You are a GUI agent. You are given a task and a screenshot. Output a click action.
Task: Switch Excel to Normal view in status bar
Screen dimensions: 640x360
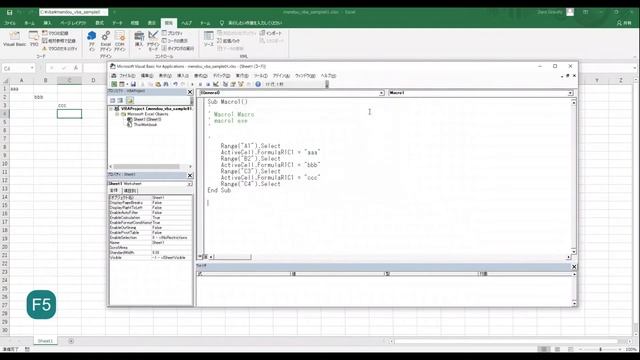544,349
